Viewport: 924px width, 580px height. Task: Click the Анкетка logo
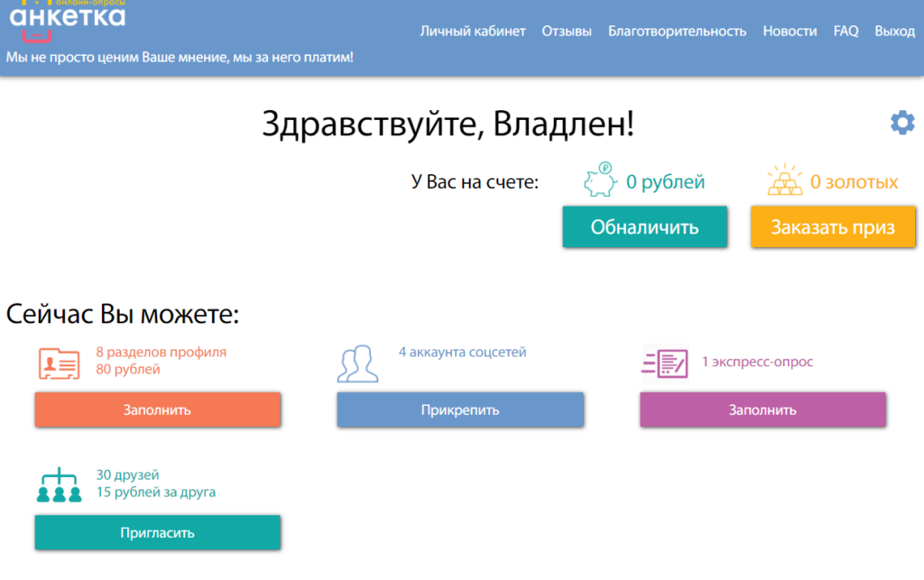(67, 18)
